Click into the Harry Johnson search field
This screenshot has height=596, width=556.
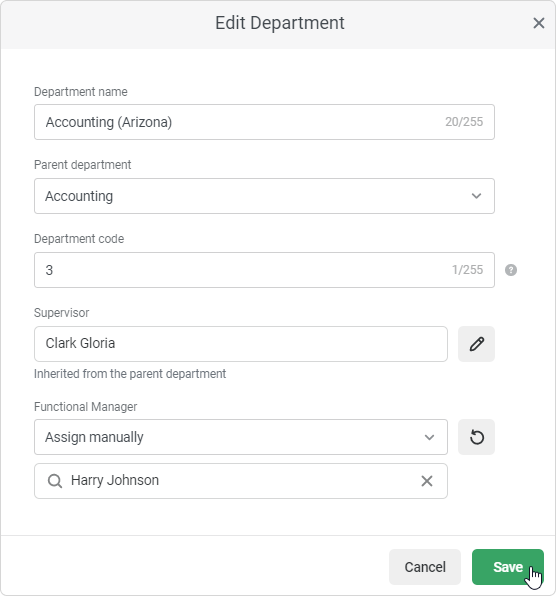point(241,481)
